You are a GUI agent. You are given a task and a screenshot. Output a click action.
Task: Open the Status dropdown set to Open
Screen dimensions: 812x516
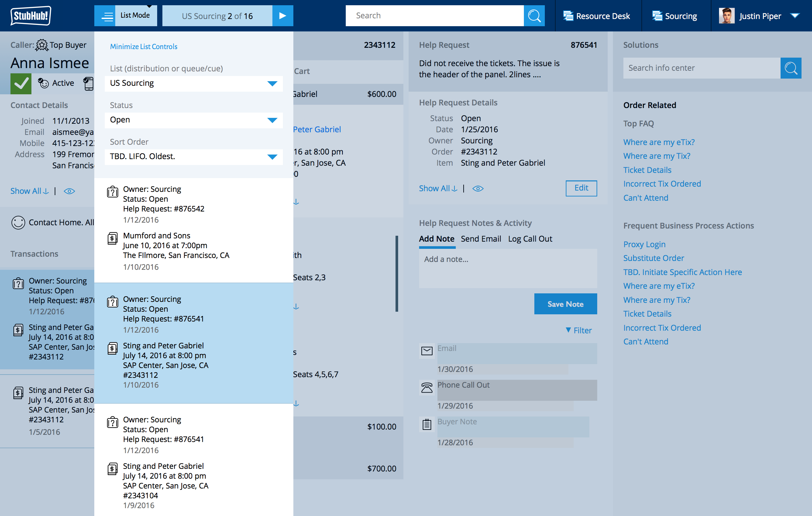pos(194,120)
